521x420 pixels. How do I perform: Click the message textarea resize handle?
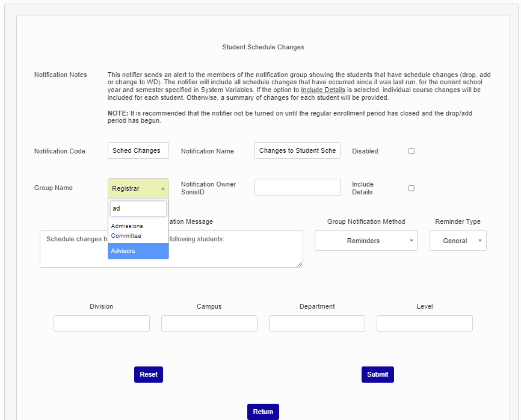click(300, 264)
